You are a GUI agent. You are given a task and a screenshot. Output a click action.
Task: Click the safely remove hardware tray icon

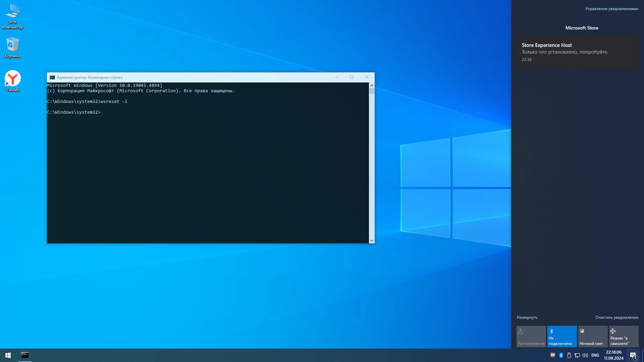pyautogui.click(x=569, y=355)
